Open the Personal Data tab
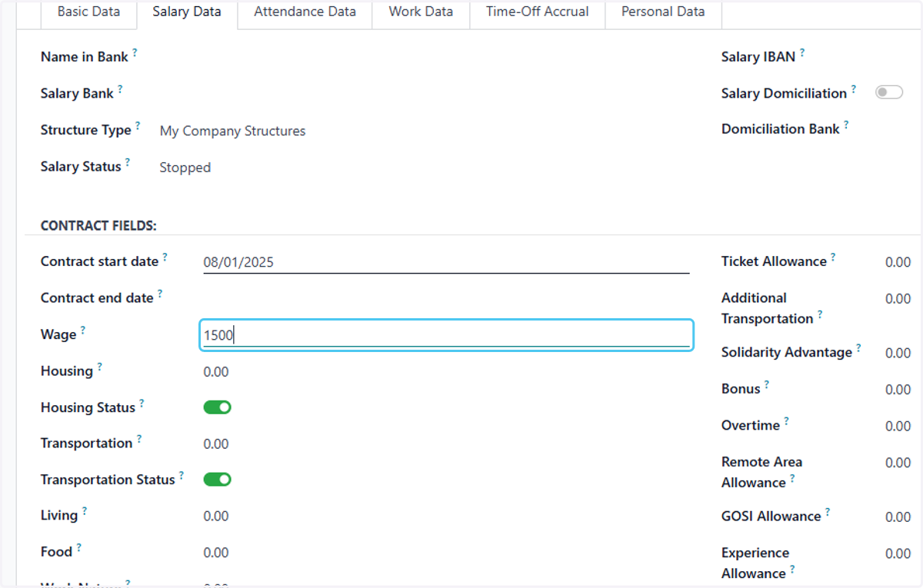Screen dimensions: 923x588 pos(663,12)
